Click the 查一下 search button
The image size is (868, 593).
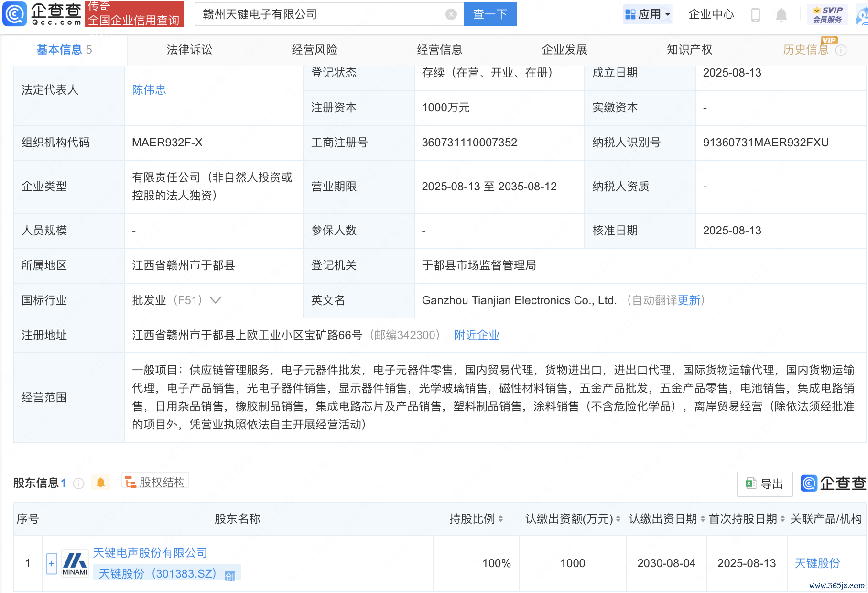490,14
